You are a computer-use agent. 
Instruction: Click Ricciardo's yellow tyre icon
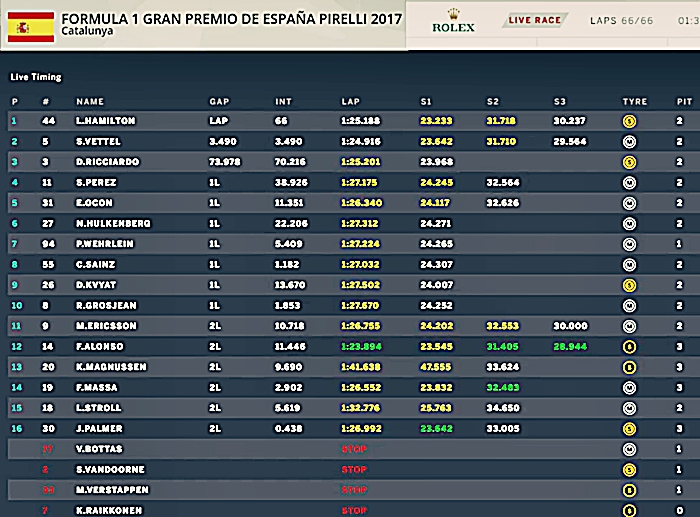pyautogui.click(x=630, y=161)
